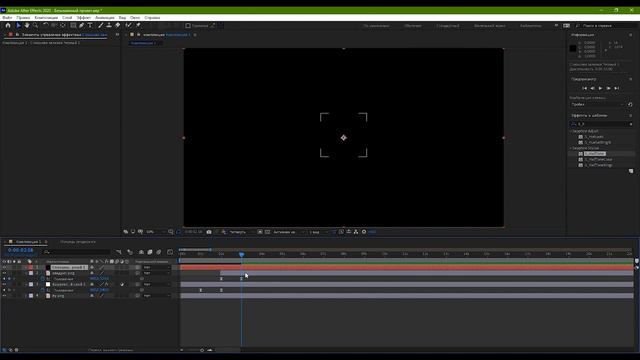Click the timeline zoom slider at bottom
640x360 pixels.
202,350
